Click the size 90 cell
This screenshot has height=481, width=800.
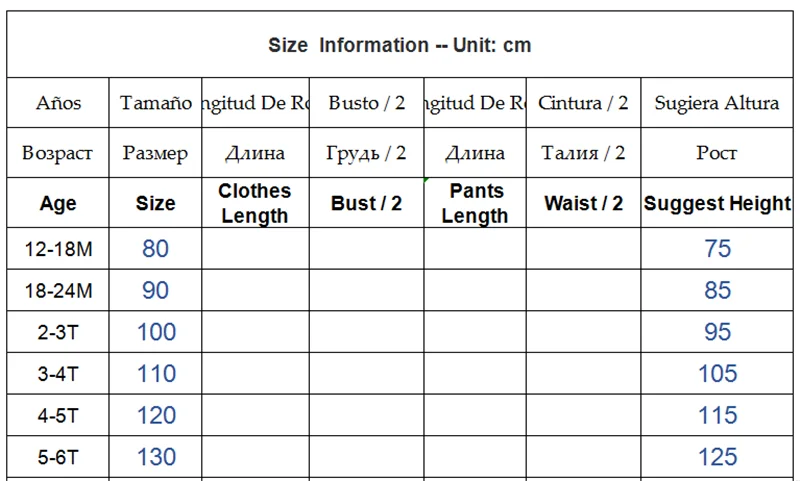(x=155, y=290)
